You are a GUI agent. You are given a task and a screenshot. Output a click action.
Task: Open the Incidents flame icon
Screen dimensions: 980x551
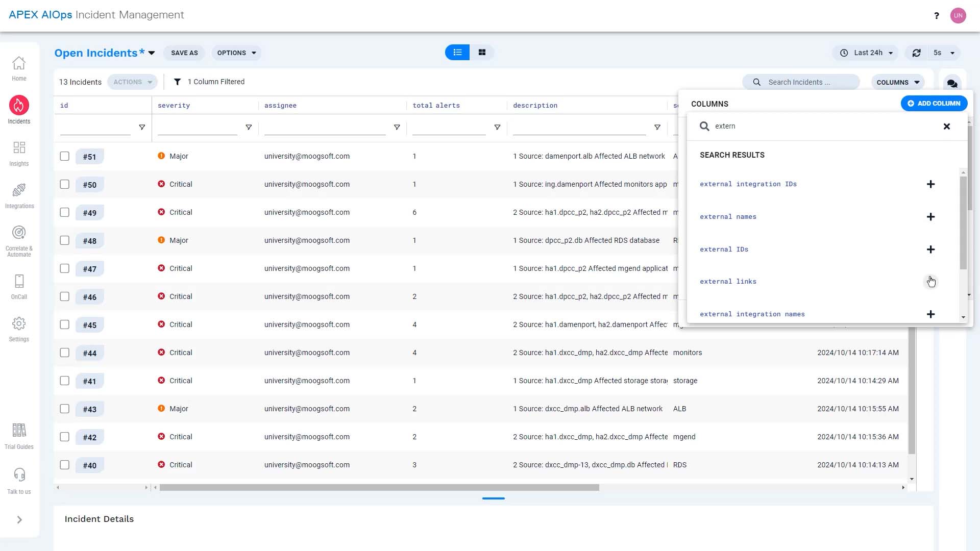tap(19, 105)
